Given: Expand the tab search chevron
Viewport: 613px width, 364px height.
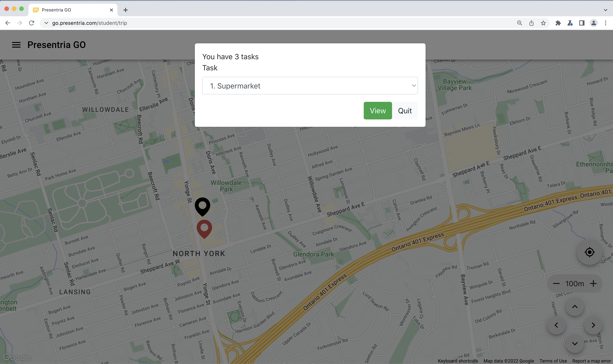Looking at the screenshot, I should (605, 10).
